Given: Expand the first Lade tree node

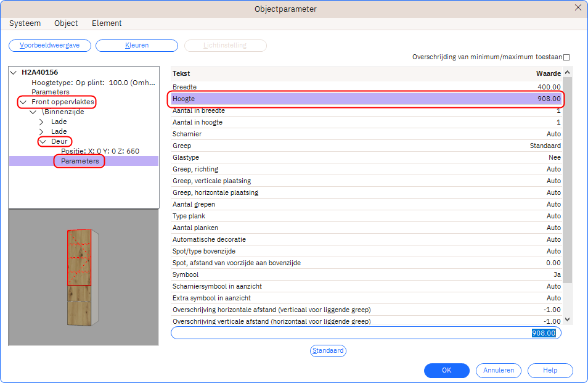Looking at the screenshot, I should point(41,121).
